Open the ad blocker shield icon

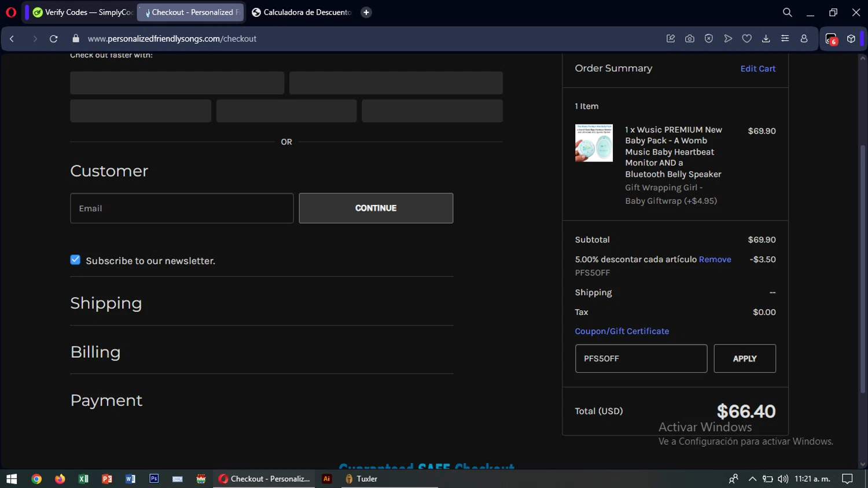click(709, 39)
